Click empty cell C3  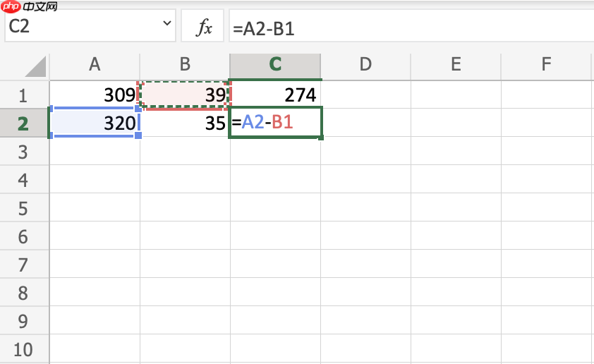coord(275,151)
